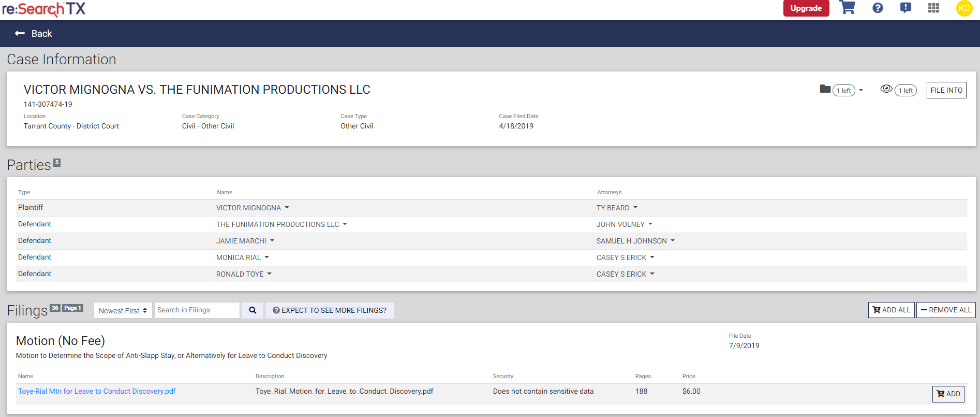Open the KD user avatar
Screen dimensions: 980x417
[964, 8]
